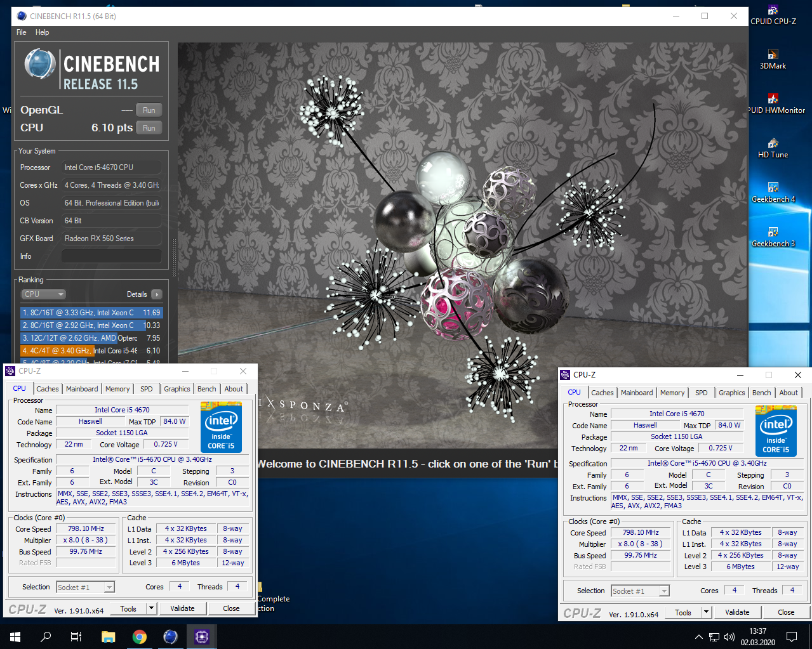Open Socket #1 selection dropdown in right CPU-Z

641,591
